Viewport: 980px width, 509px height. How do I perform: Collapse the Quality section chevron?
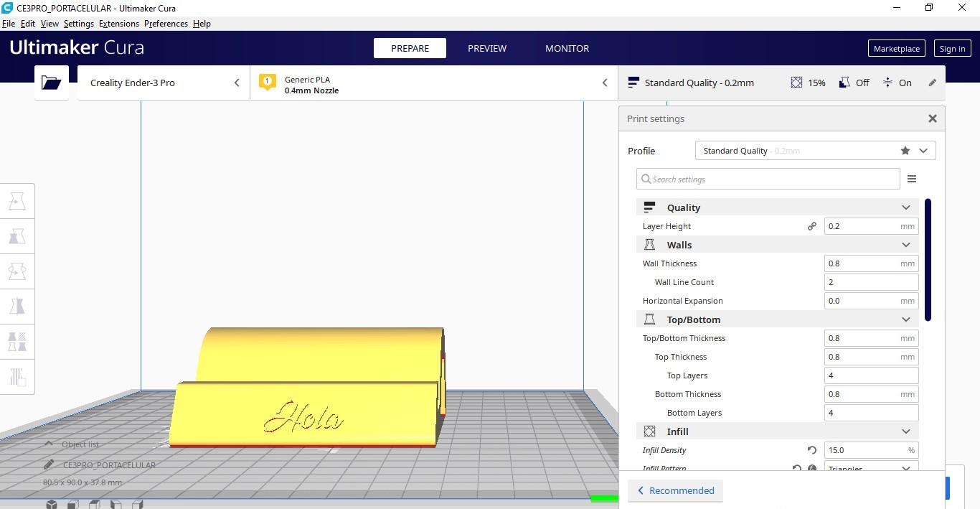click(906, 207)
